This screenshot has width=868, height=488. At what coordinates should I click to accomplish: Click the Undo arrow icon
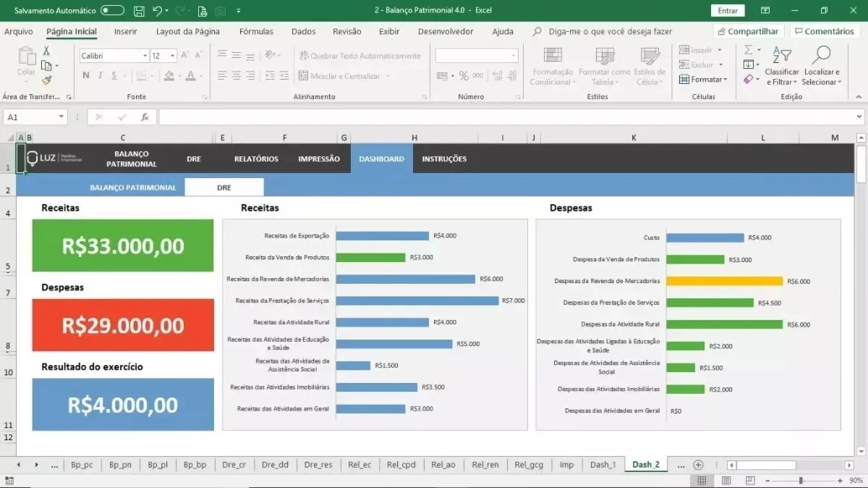[156, 11]
